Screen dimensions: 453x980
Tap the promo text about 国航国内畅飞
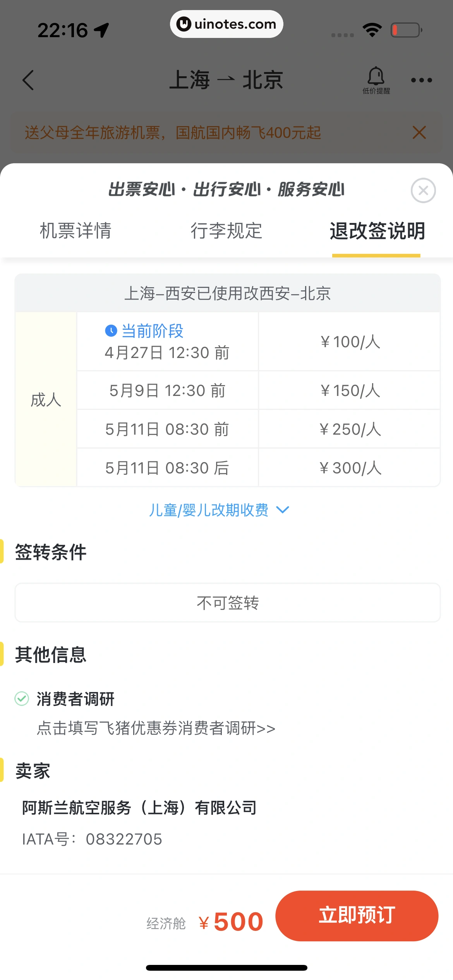[173, 133]
